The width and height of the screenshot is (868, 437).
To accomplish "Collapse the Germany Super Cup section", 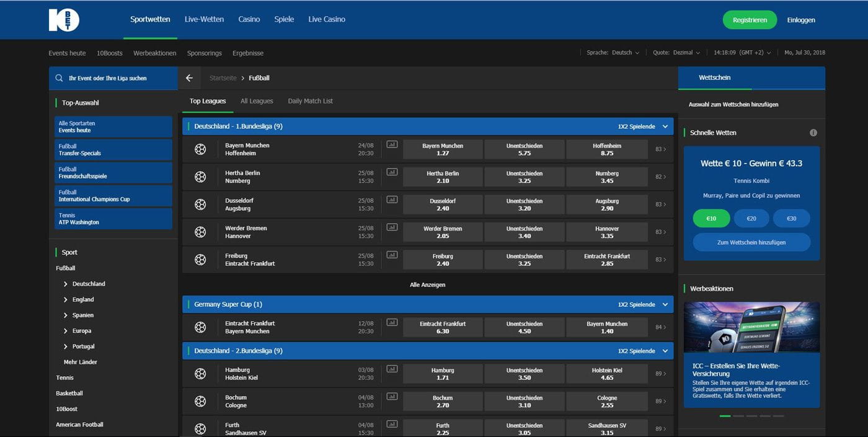I will point(665,304).
